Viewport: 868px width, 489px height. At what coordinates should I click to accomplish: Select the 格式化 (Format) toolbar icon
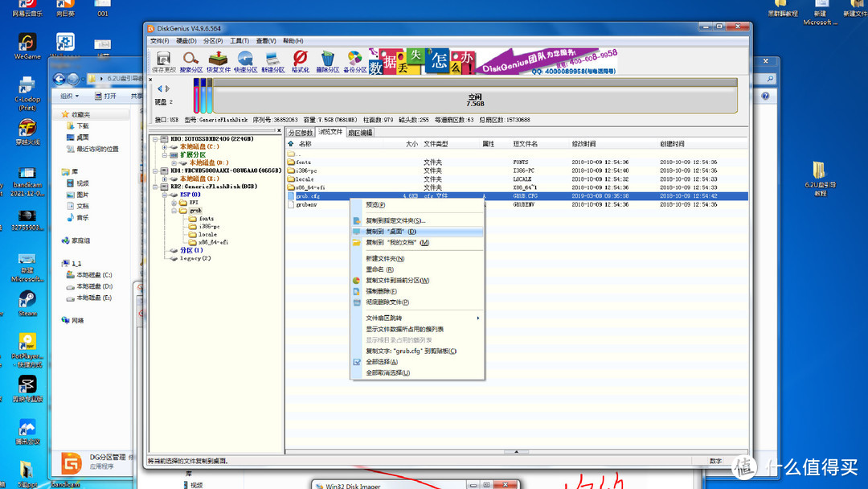(300, 62)
